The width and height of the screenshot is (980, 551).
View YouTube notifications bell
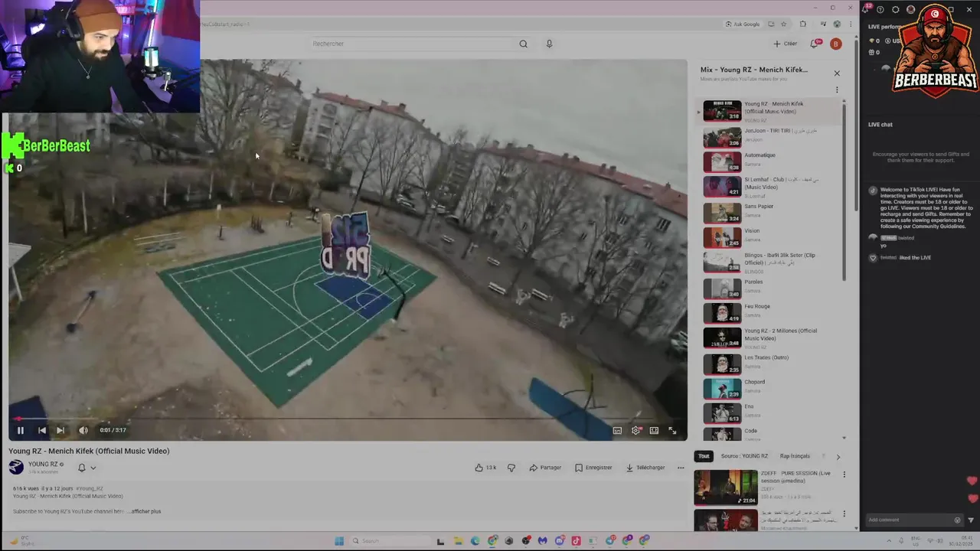816,44
